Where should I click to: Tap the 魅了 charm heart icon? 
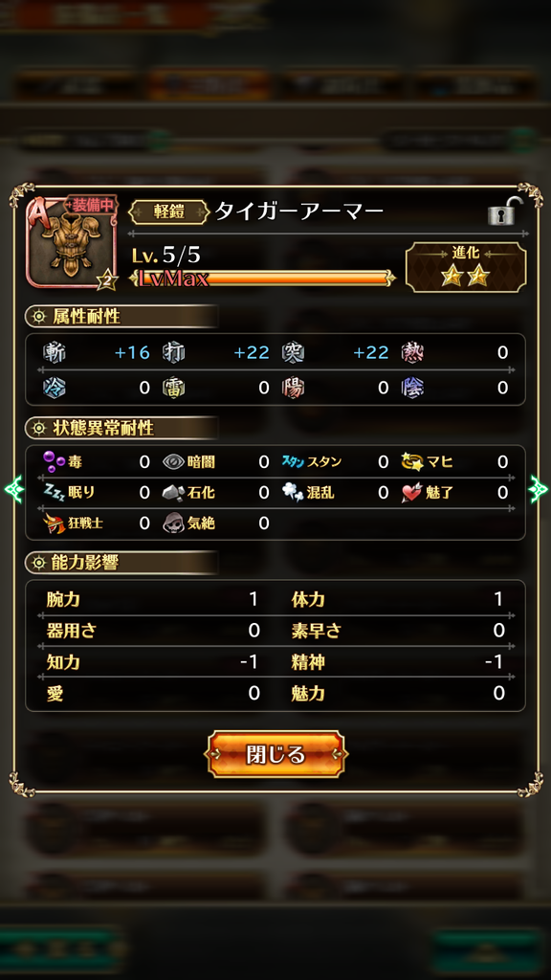click(412, 493)
